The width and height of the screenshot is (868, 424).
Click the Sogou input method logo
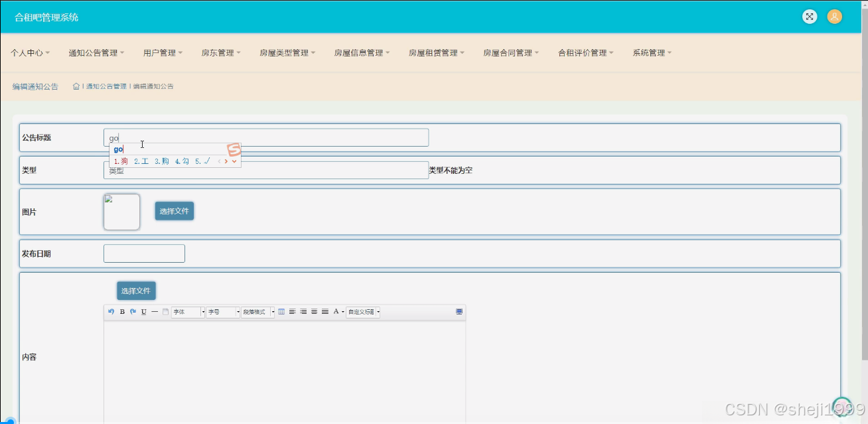234,149
